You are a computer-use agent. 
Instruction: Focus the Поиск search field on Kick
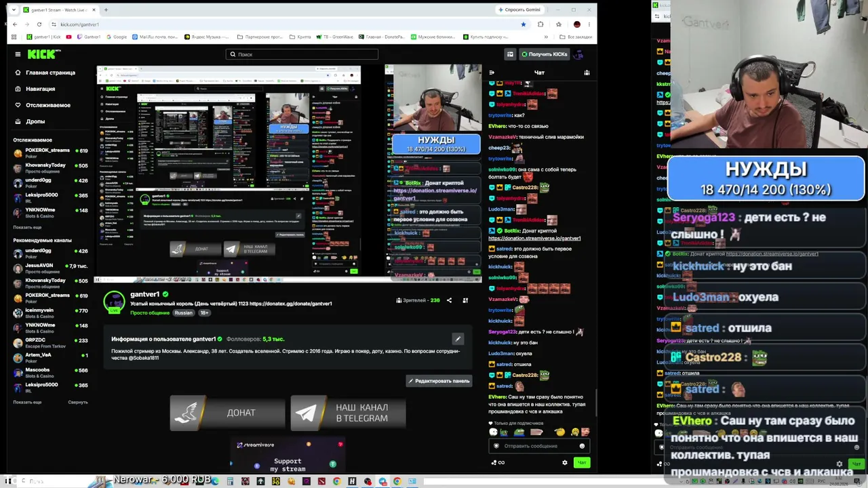tap(302, 54)
